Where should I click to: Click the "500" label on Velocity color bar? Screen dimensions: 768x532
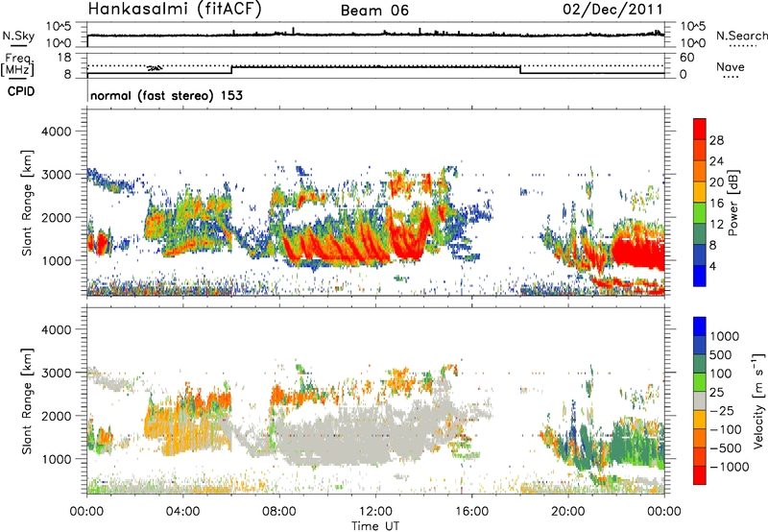click(721, 355)
